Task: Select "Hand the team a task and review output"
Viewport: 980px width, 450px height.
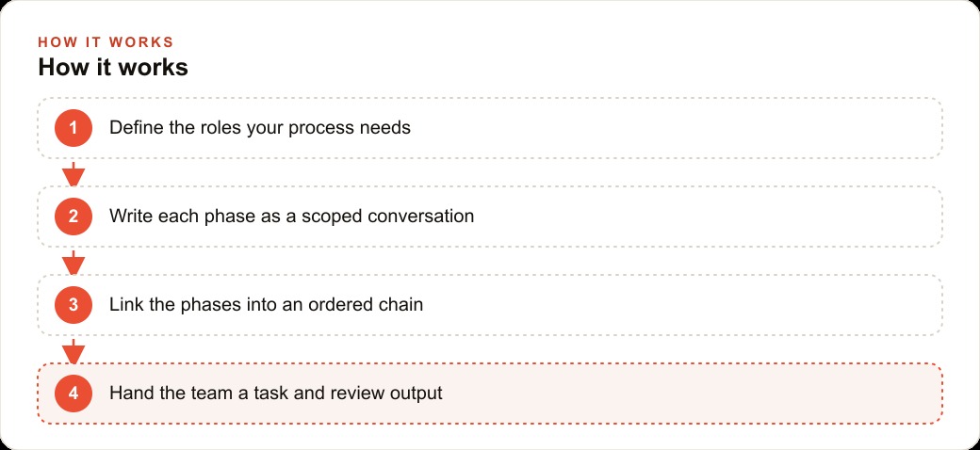Action: point(275,394)
